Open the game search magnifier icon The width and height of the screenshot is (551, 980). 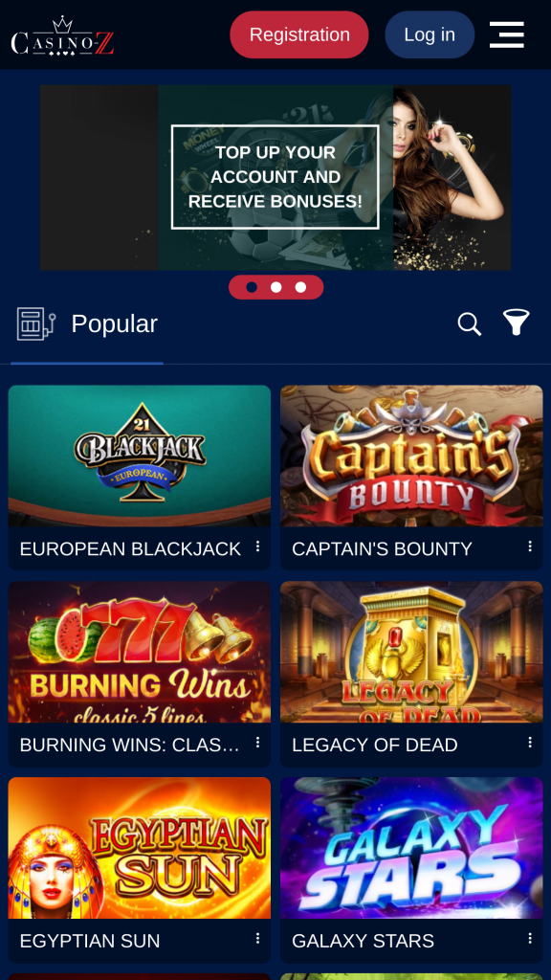coord(469,324)
